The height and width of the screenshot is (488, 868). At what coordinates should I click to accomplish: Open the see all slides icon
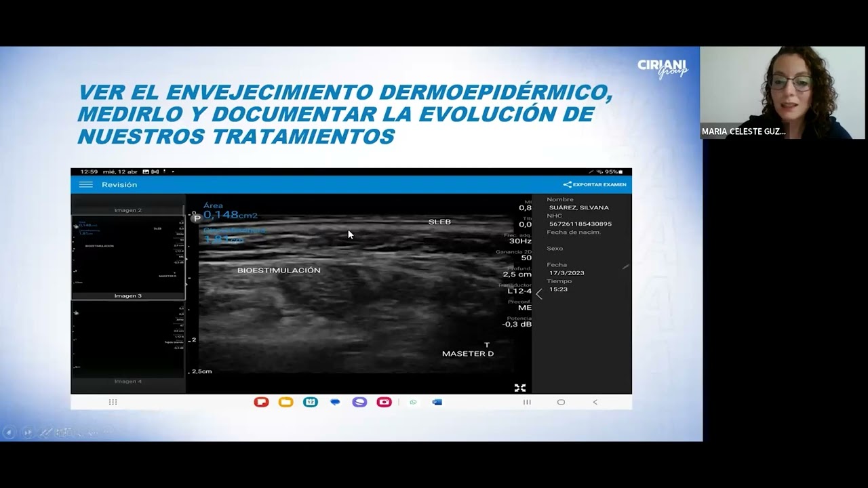(62, 432)
